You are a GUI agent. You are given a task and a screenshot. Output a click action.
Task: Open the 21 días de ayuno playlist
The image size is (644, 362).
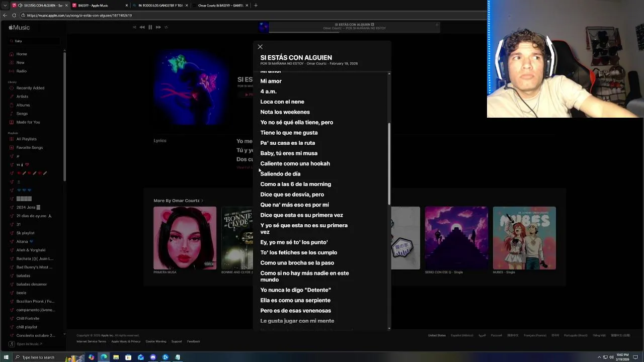[34, 216]
